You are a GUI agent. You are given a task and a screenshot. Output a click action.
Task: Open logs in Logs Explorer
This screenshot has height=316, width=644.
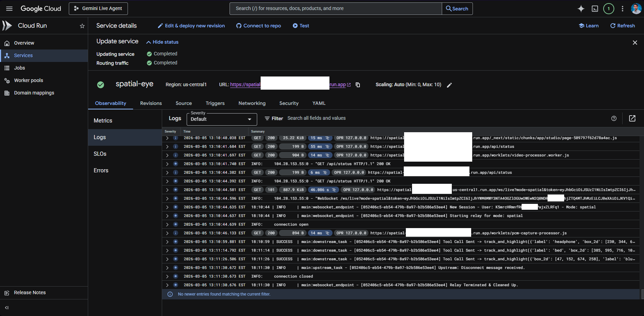tap(632, 118)
